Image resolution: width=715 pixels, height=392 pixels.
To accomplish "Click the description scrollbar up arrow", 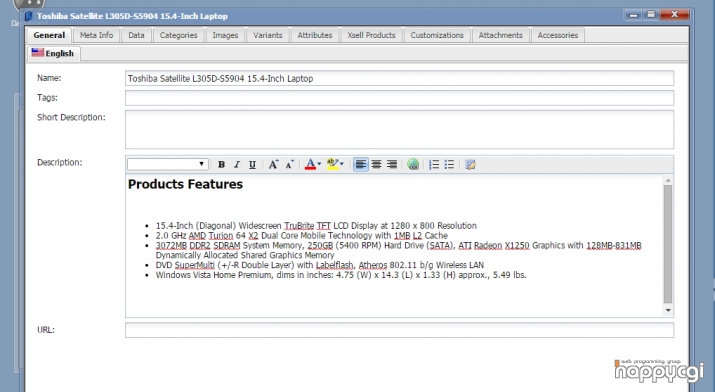I will click(x=668, y=181).
